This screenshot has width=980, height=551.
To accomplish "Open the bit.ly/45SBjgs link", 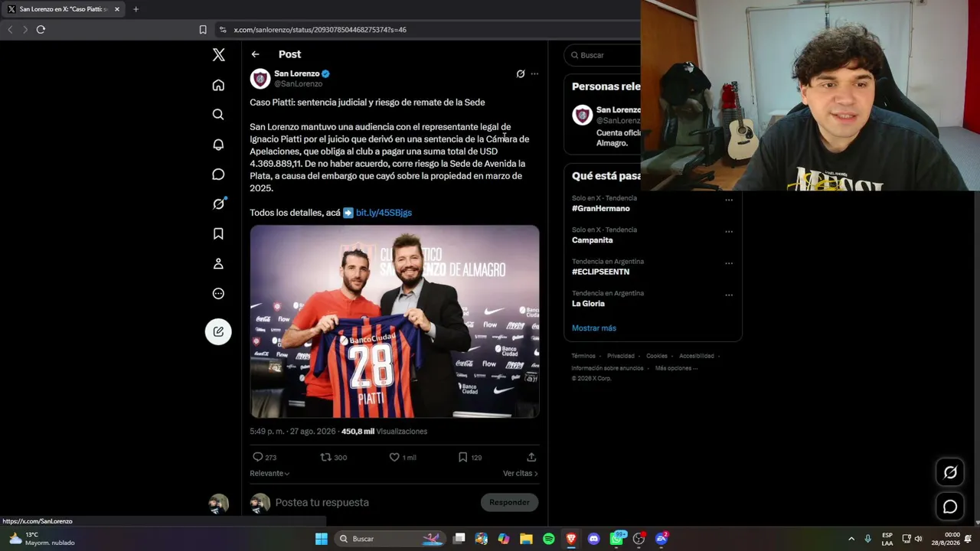I will tap(384, 213).
